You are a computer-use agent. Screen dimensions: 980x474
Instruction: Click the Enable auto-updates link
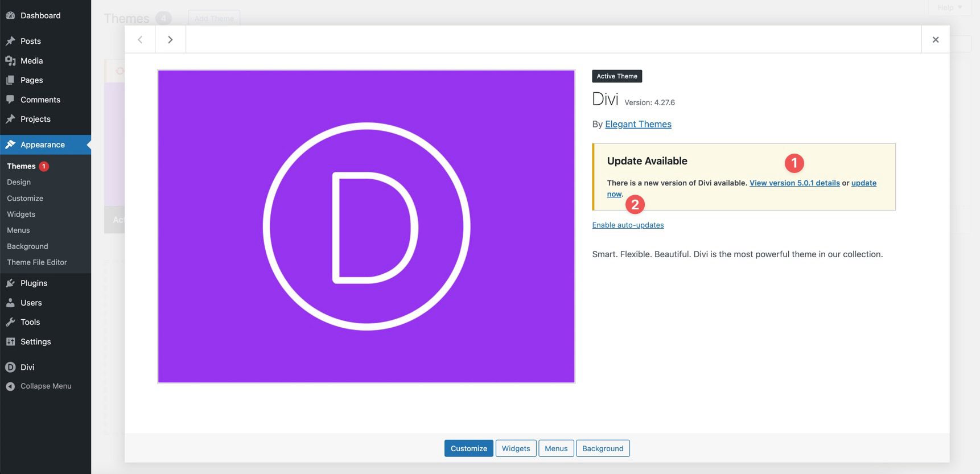[x=628, y=225]
